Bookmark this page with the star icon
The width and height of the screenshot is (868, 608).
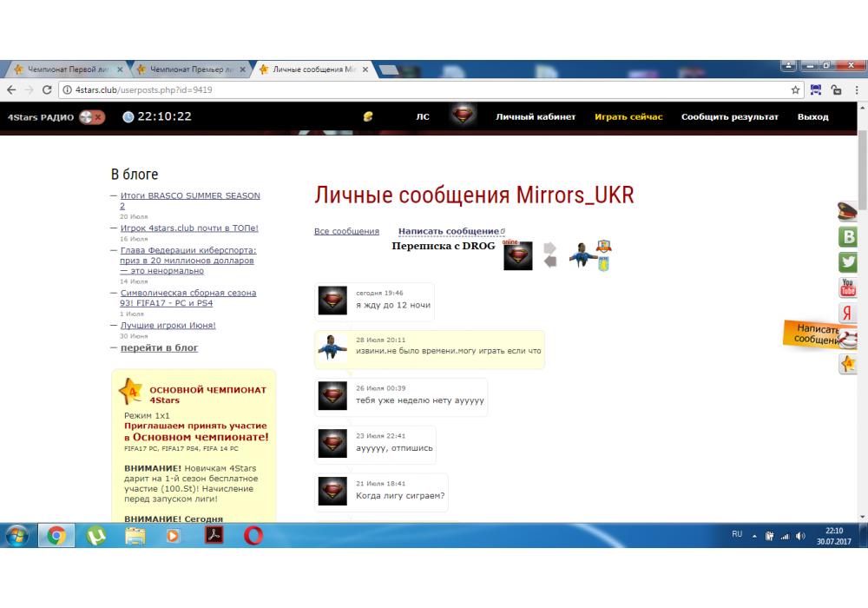[x=796, y=89]
